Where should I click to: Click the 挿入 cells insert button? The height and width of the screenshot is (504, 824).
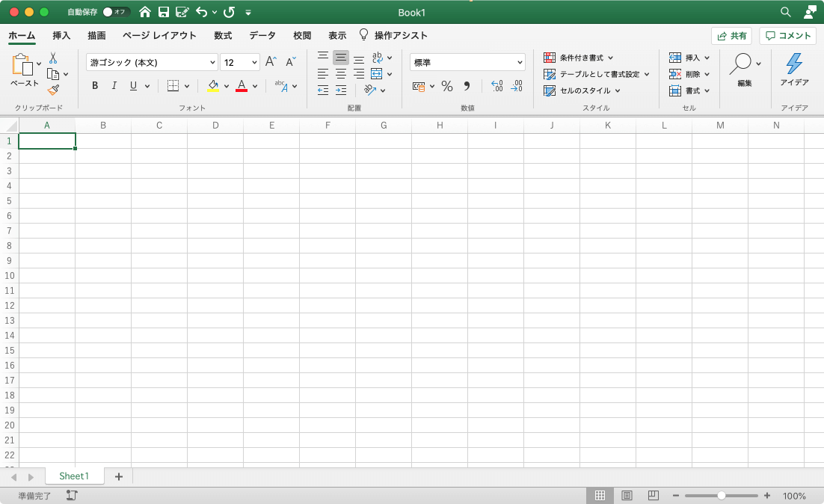(689, 58)
